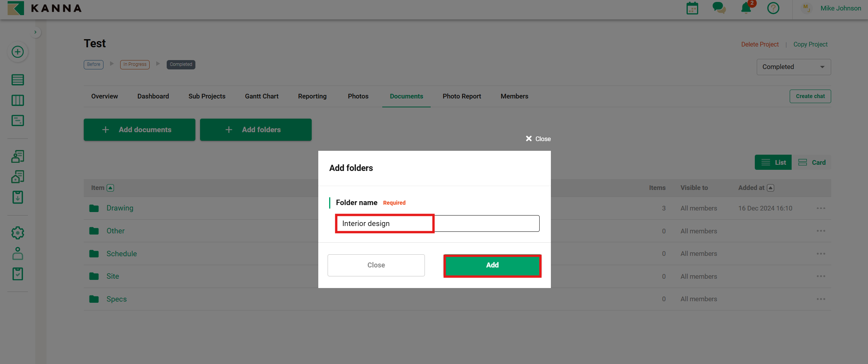Open the settings gear in sidebar
868x364 pixels.
pyautogui.click(x=17, y=233)
